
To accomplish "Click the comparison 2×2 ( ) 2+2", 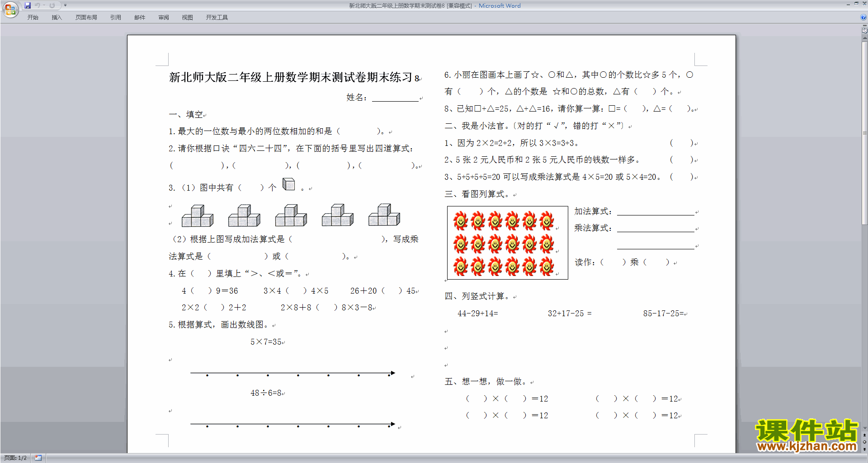I will (214, 308).
